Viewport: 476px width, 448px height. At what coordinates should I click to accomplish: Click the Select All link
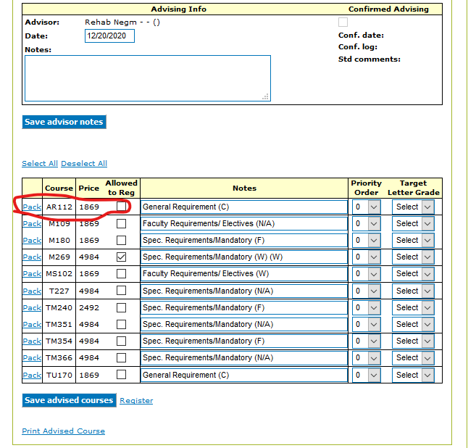click(x=40, y=163)
